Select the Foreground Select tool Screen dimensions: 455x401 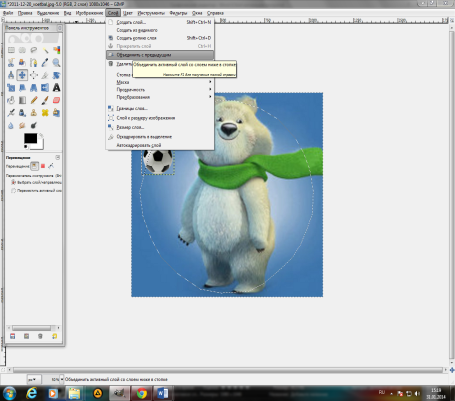[22, 63]
